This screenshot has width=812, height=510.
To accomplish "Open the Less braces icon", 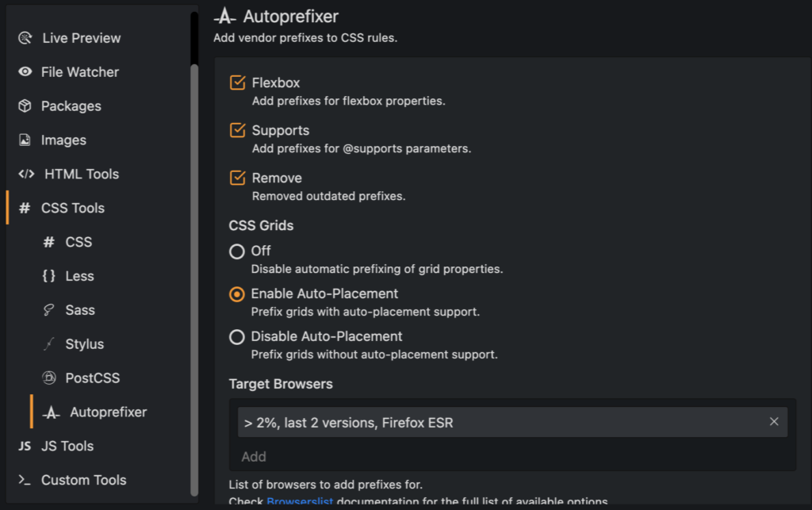I will (48, 276).
